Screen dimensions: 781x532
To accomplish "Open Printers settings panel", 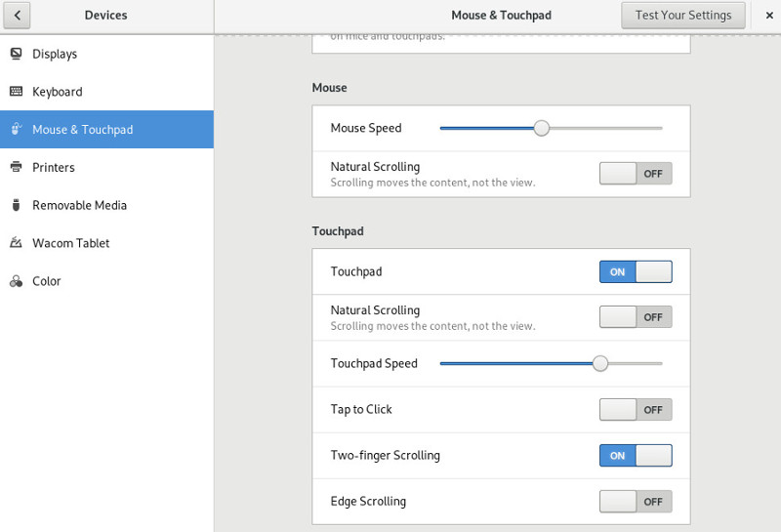I will (x=106, y=167).
